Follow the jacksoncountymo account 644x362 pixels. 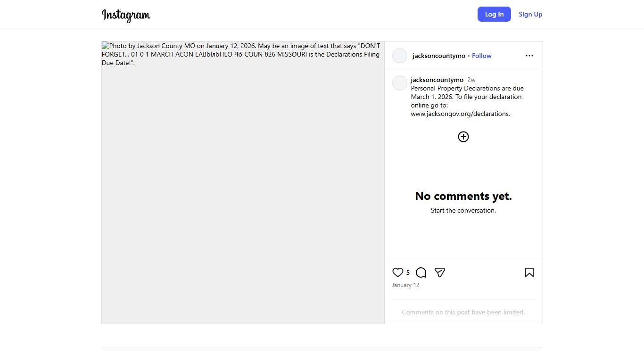coord(481,56)
